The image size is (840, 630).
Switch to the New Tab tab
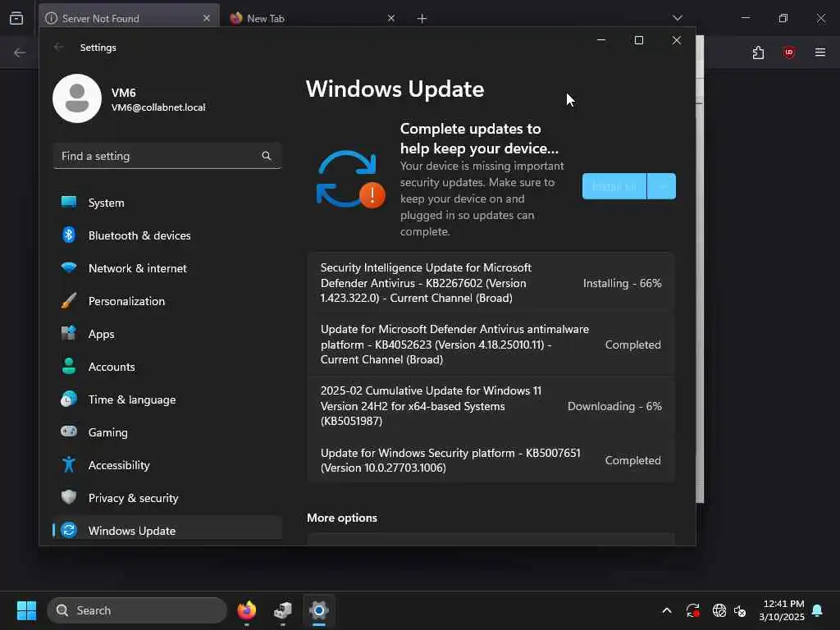[311, 18]
